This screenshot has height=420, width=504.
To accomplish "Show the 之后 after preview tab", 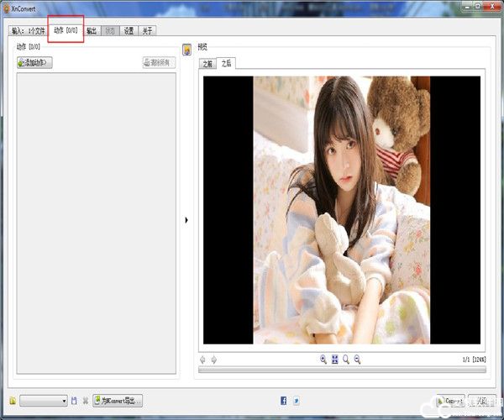I will (x=226, y=63).
